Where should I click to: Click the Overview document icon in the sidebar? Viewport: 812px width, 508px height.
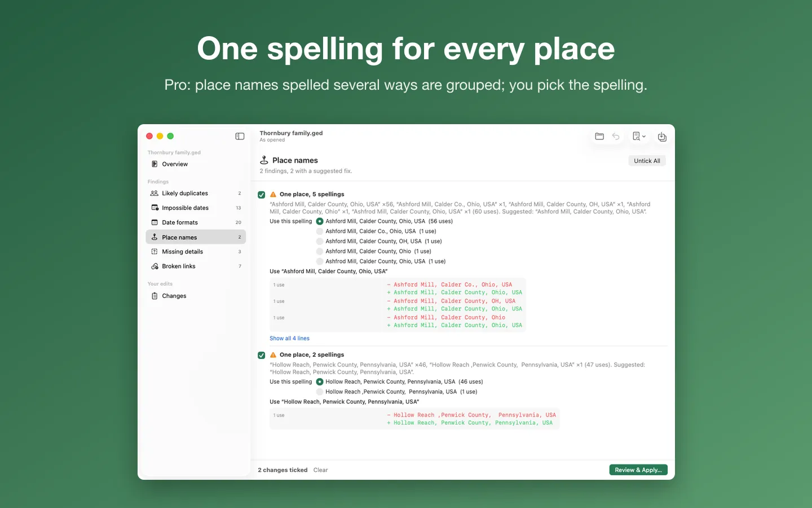coord(155,164)
